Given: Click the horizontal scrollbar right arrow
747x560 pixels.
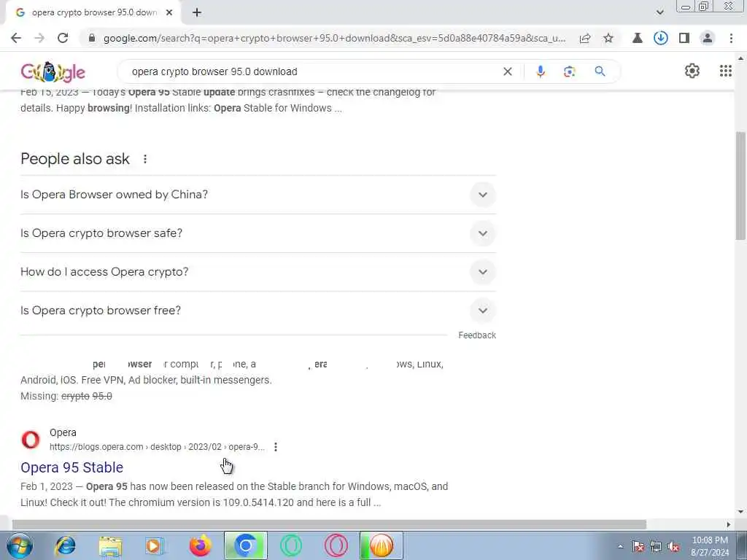Looking at the screenshot, I should point(729,524).
